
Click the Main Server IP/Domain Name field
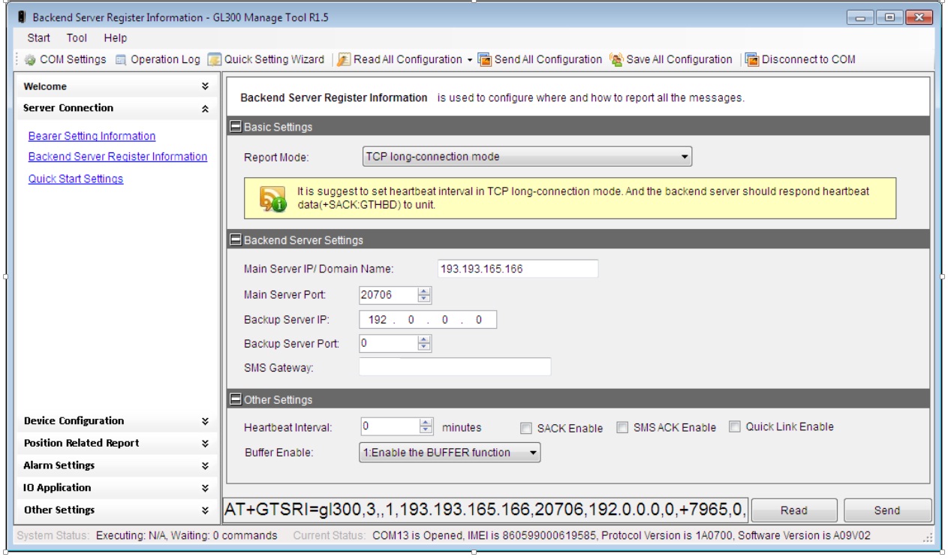[x=517, y=269]
